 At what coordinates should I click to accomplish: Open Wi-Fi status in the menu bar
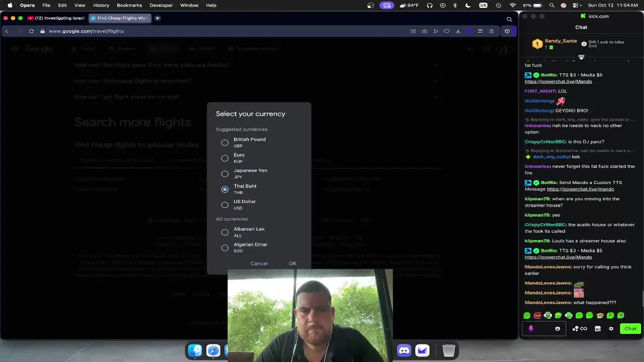pos(513,5)
